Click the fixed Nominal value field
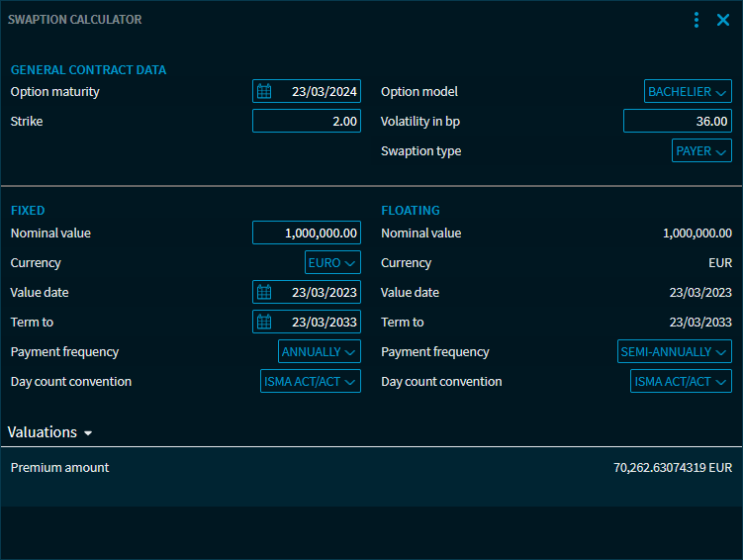This screenshot has height=560, width=743. (307, 233)
